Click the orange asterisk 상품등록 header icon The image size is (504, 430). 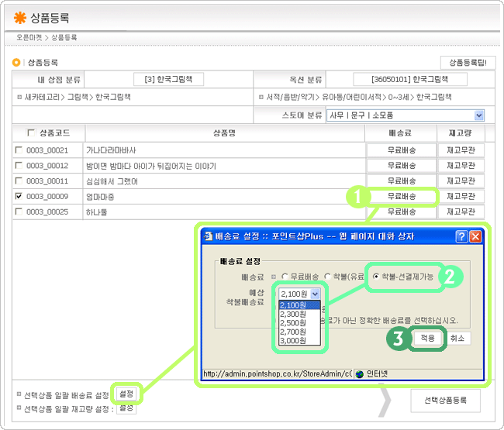[x=20, y=17]
